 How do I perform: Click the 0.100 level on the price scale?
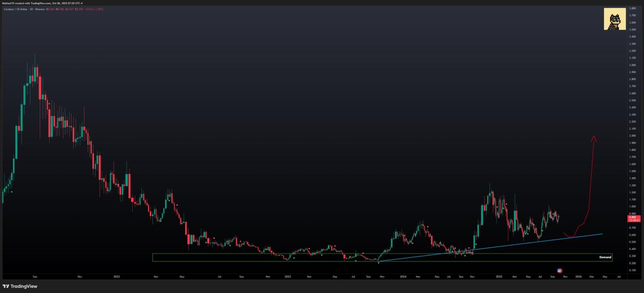coord(632,270)
